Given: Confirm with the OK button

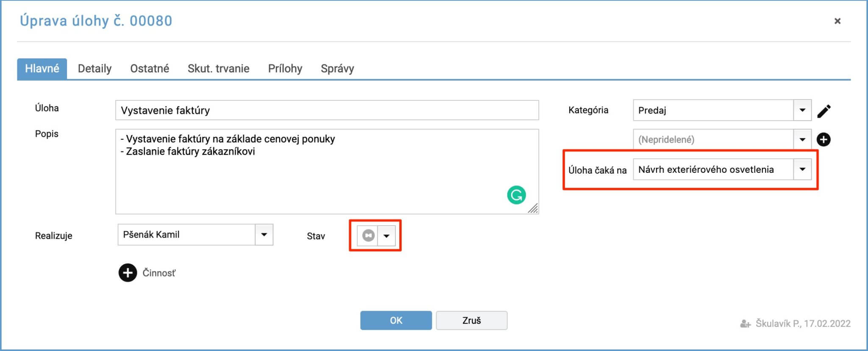Looking at the screenshot, I should pos(396,321).
